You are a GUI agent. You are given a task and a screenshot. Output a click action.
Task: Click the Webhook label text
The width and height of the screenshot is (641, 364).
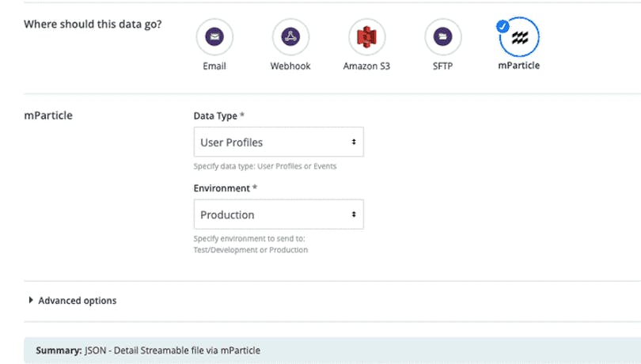pyautogui.click(x=290, y=66)
